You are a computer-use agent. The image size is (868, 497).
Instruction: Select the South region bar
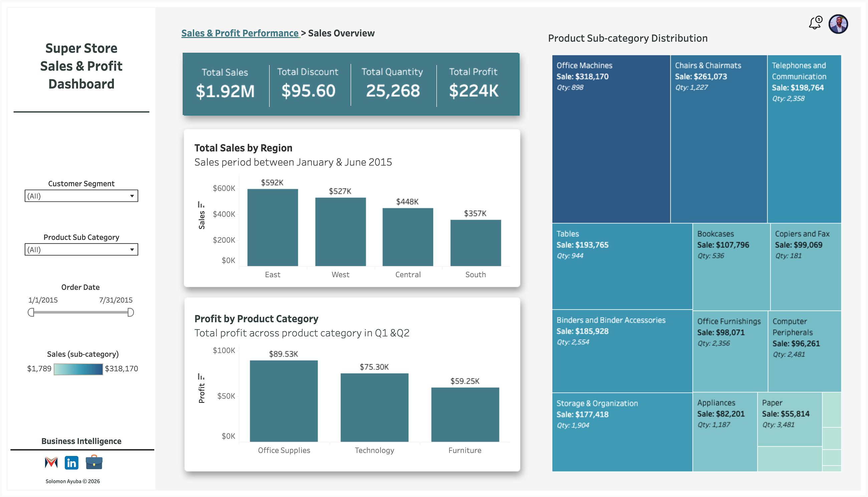pyautogui.click(x=476, y=243)
